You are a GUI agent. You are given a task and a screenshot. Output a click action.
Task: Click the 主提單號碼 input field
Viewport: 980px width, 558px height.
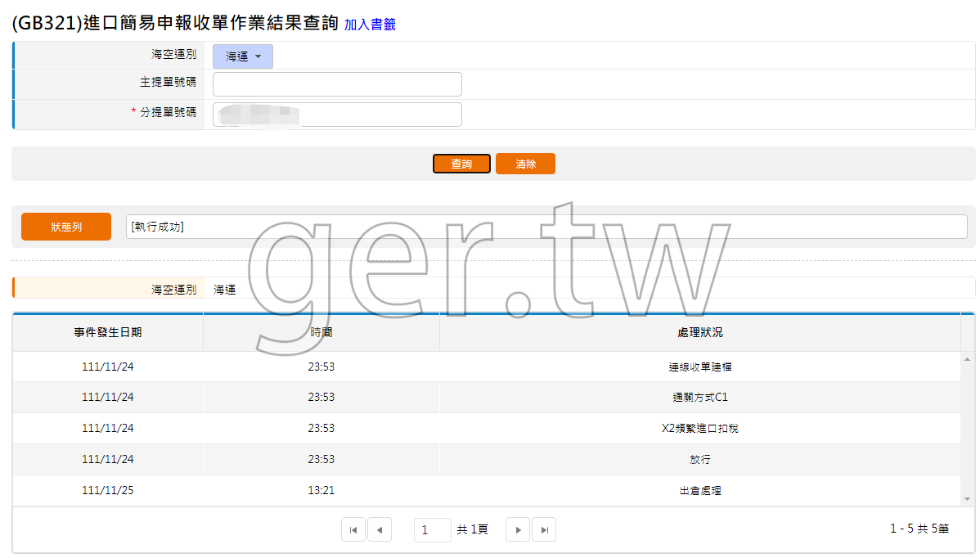click(x=338, y=84)
